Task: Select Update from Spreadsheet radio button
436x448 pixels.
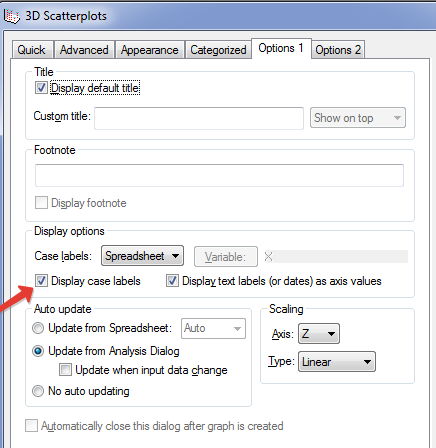Action: [x=38, y=328]
